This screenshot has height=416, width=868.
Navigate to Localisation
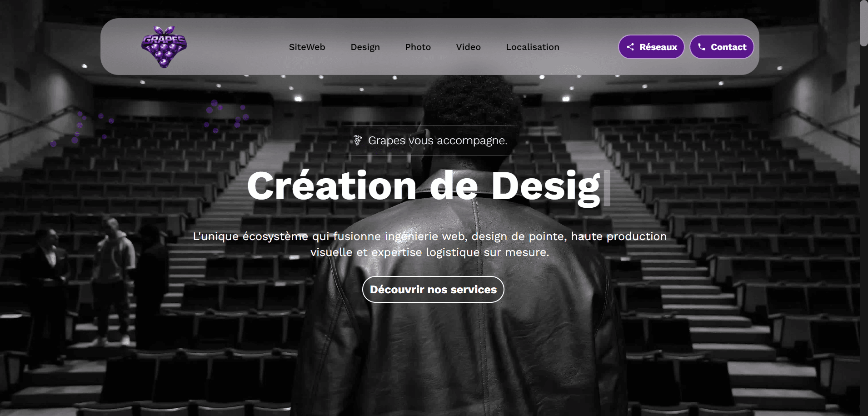pos(533,47)
